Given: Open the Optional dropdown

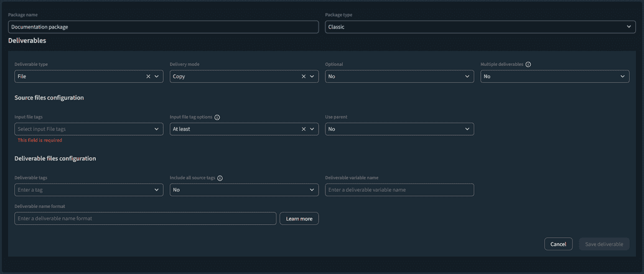Looking at the screenshot, I should [x=399, y=77].
